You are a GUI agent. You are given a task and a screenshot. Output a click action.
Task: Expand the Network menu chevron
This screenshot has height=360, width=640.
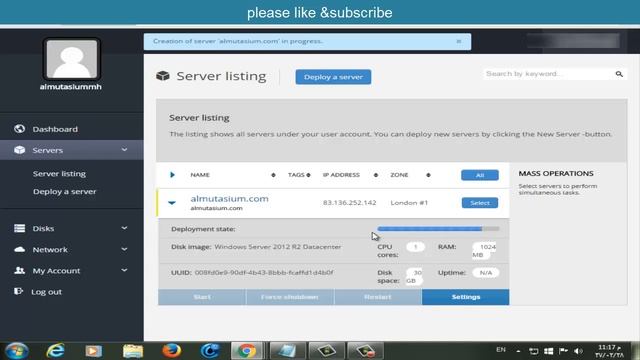[x=124, y=249]
